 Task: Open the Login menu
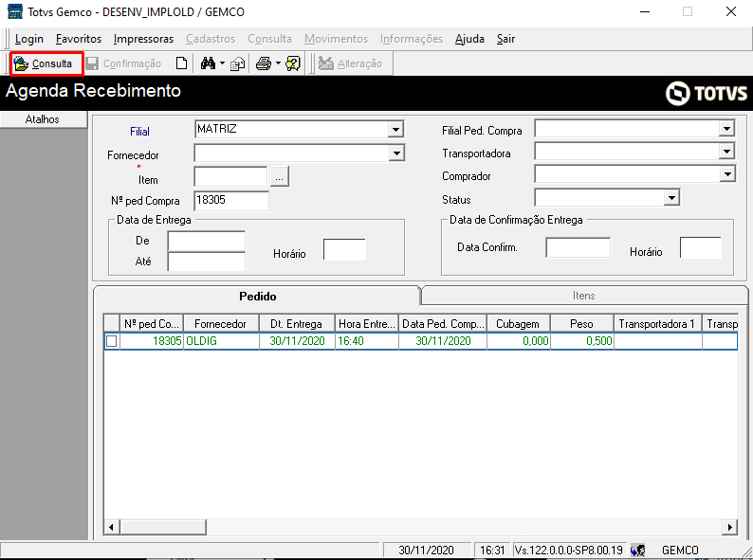point(28,39)
